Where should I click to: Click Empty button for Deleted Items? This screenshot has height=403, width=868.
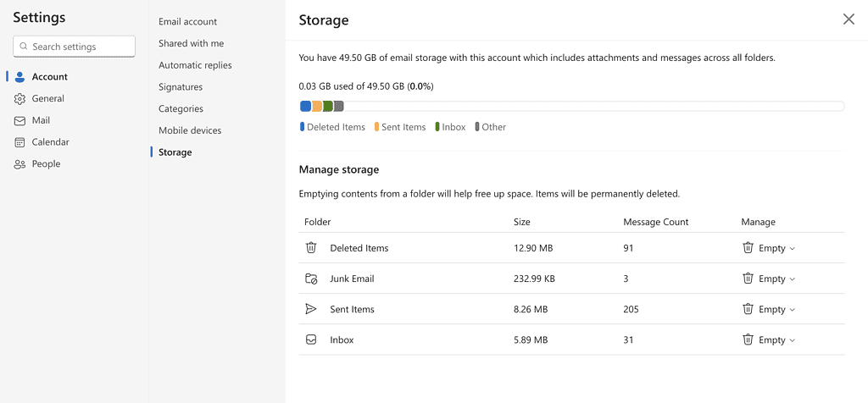coord(769,248)
